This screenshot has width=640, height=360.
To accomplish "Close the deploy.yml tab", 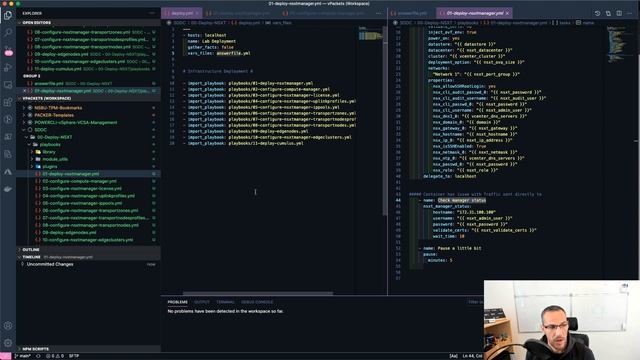I will coord(197,13).
